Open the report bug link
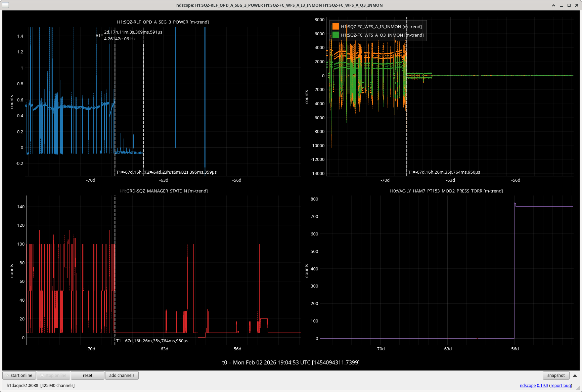Viewport: 582px width, 392px height. click(x=561, y=385)
